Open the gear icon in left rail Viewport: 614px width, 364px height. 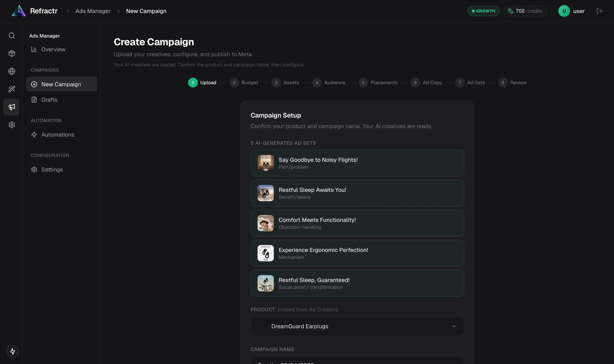point(12,125)
